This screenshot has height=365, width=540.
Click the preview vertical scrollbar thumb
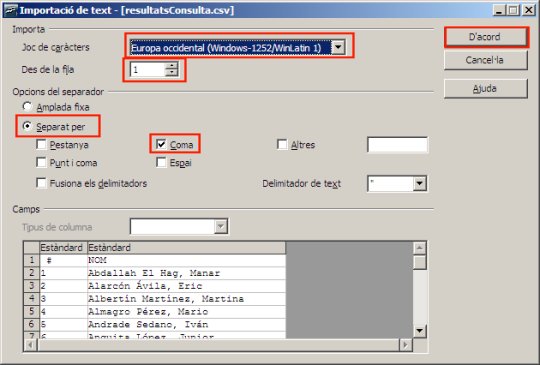pos(419,262)
